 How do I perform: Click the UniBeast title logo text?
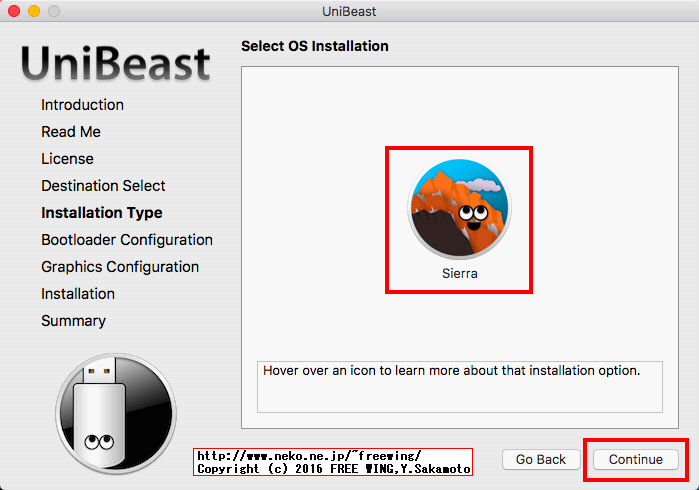pos(115,63)
